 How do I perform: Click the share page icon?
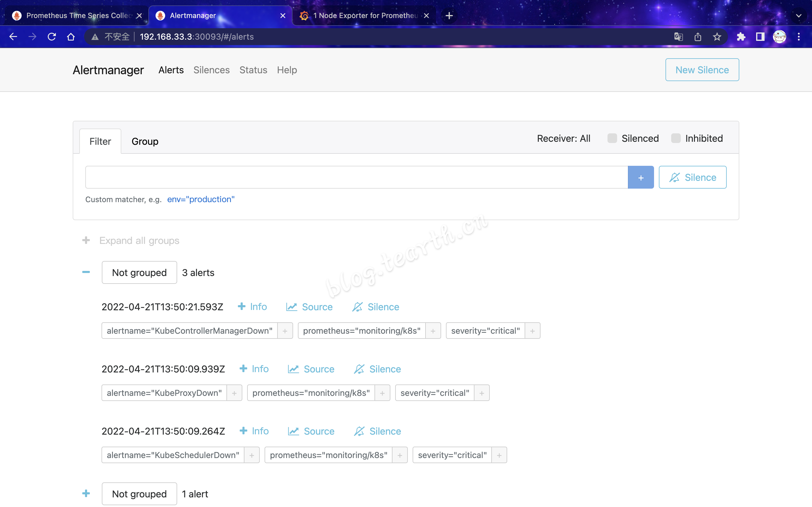(x=698, y=37)
